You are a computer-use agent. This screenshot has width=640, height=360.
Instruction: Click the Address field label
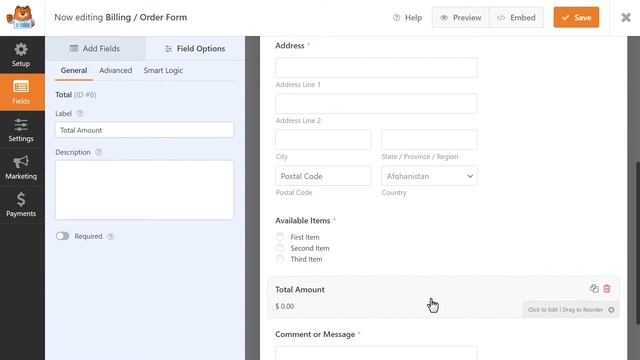pyautogui.click(x=290, y=46)
